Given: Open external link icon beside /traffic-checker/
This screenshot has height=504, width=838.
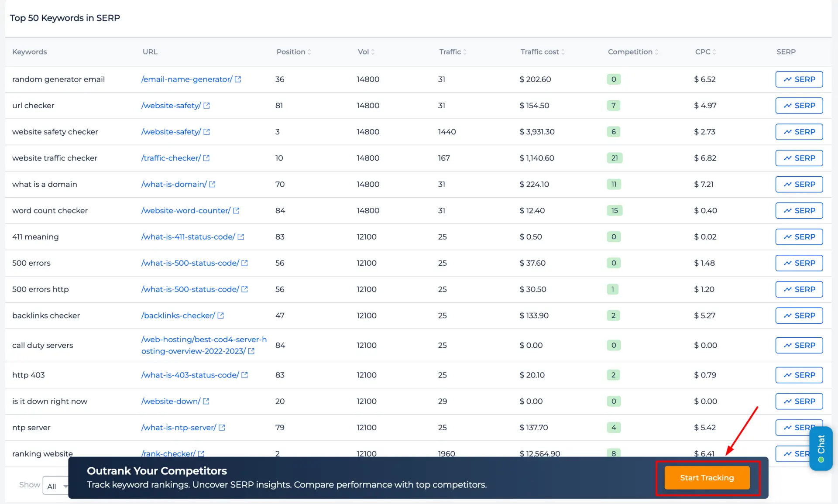Looking at the screenshot, I should click(x=206, y=158).
